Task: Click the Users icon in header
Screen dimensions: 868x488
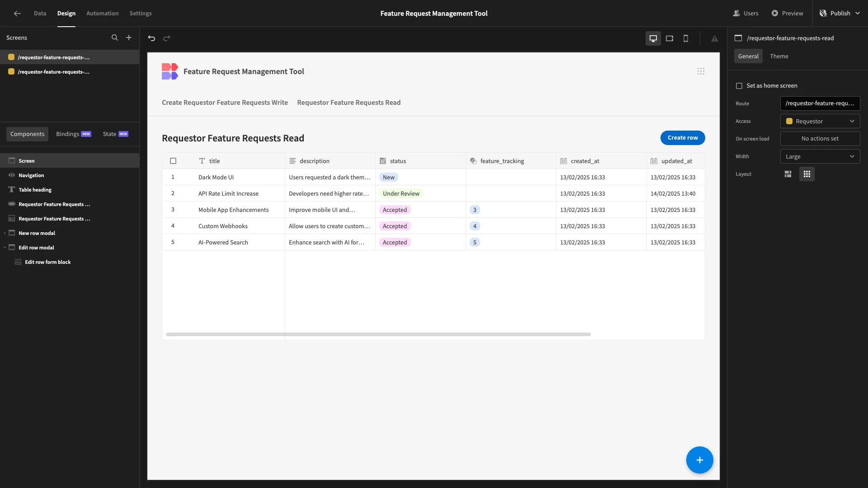Action: 736,14
